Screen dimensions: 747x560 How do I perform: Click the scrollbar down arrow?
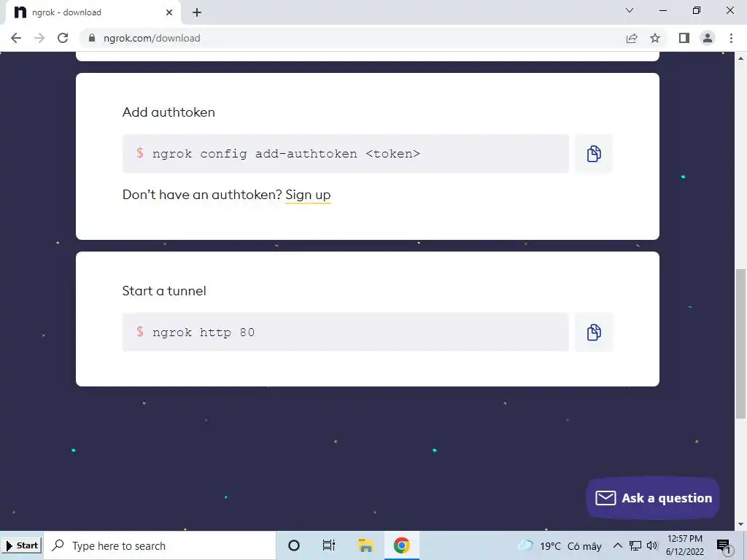click(x=740, y=525)
